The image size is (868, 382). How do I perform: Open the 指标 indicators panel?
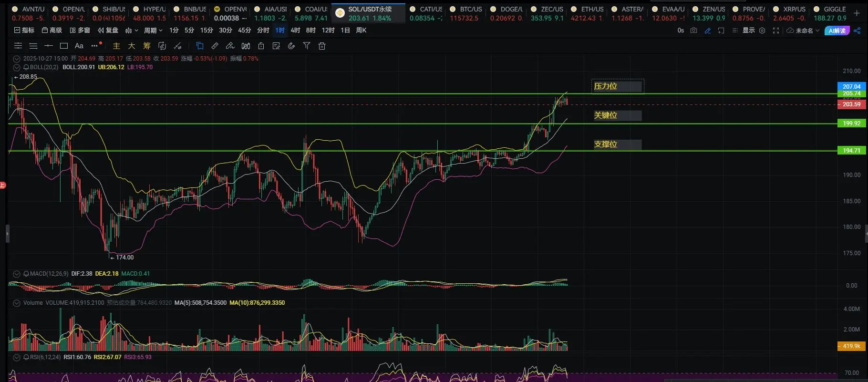click(24, 30)
